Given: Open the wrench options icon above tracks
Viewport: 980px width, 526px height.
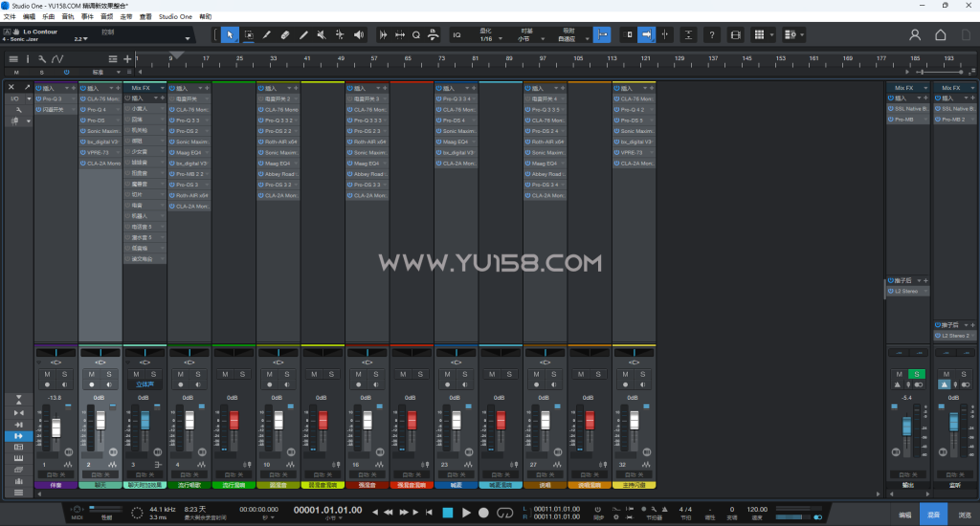Looking at the screenshot, I should tap(42, 58).
